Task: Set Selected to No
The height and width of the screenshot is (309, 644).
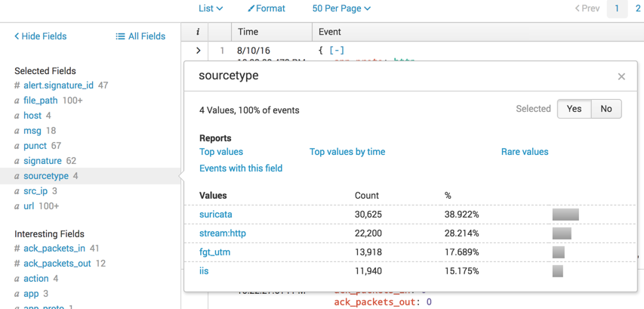Action: [x=606, y=109]
